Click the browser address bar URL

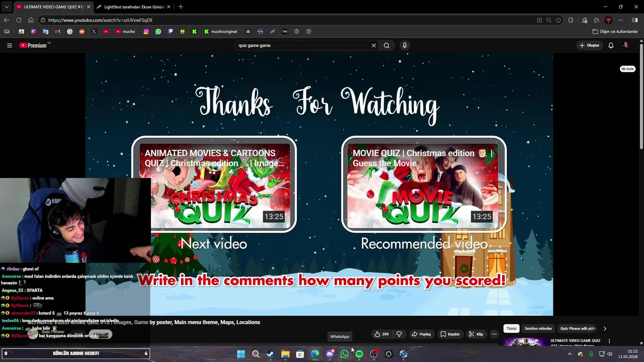pos(100,20)
